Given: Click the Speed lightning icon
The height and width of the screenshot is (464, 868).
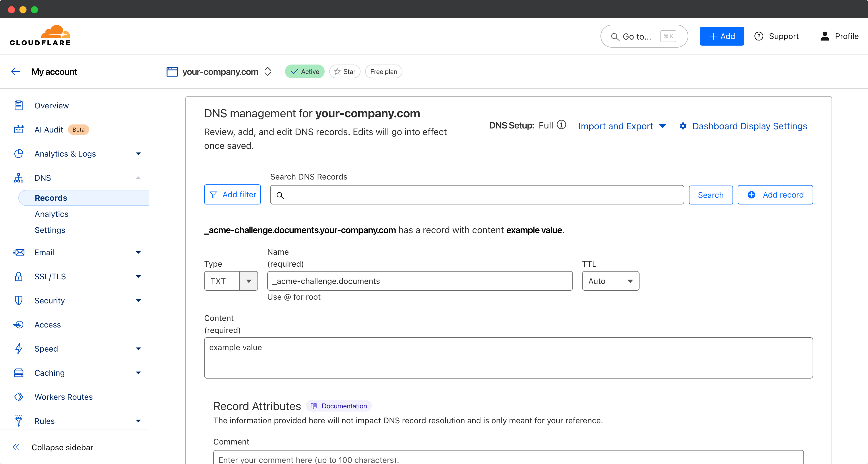Looking at the screenshot, I should [x=19, y=348].
